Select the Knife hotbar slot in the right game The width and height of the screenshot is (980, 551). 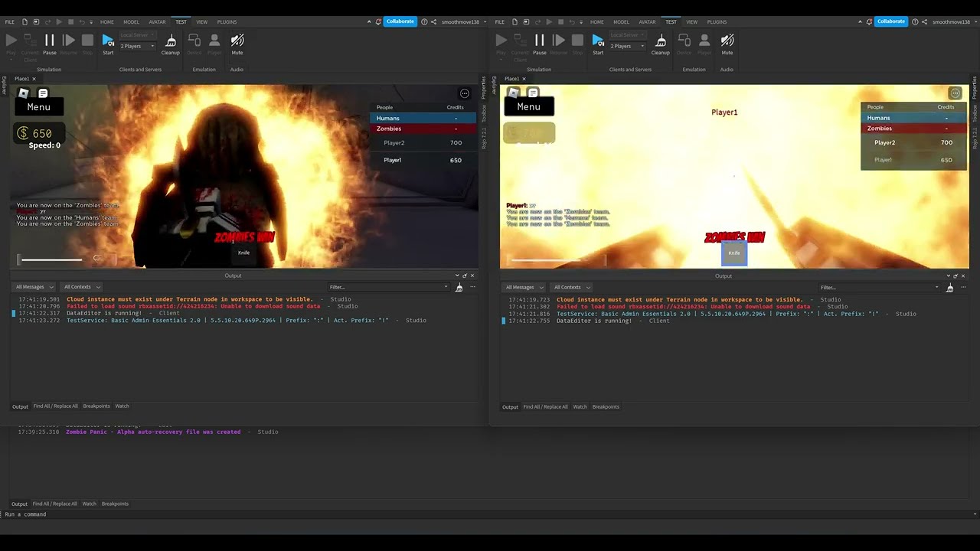(734, 253)
